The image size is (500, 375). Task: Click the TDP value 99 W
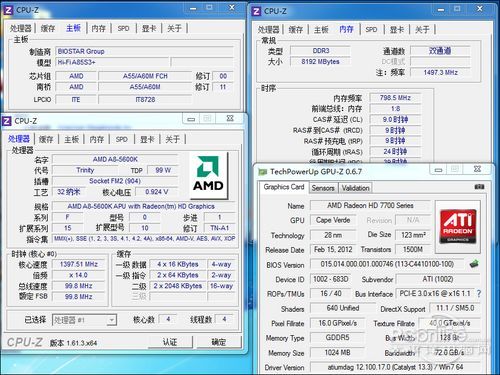pos(163,170)
